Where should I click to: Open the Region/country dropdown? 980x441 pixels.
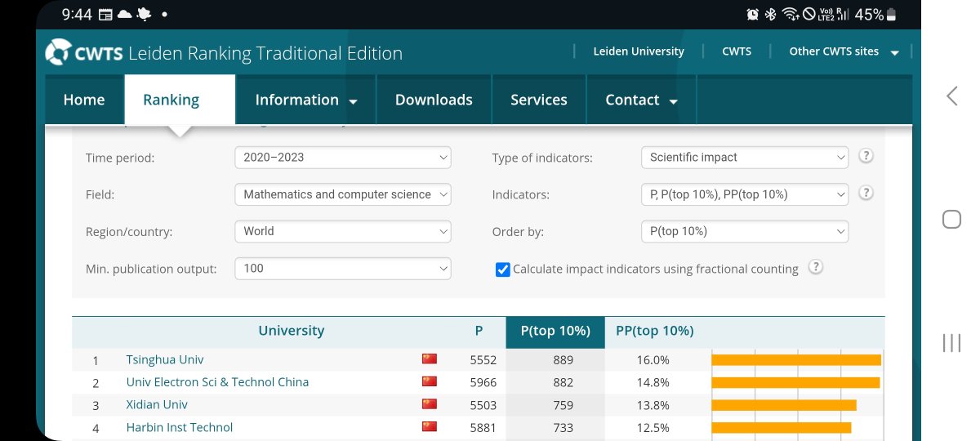point(343,231)
